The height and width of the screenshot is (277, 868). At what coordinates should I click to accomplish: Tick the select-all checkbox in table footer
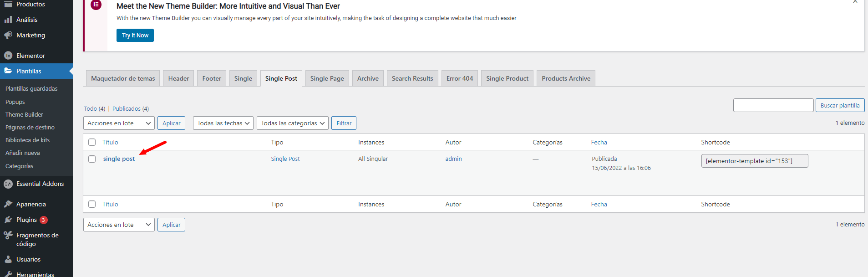(x=92, y=204)
